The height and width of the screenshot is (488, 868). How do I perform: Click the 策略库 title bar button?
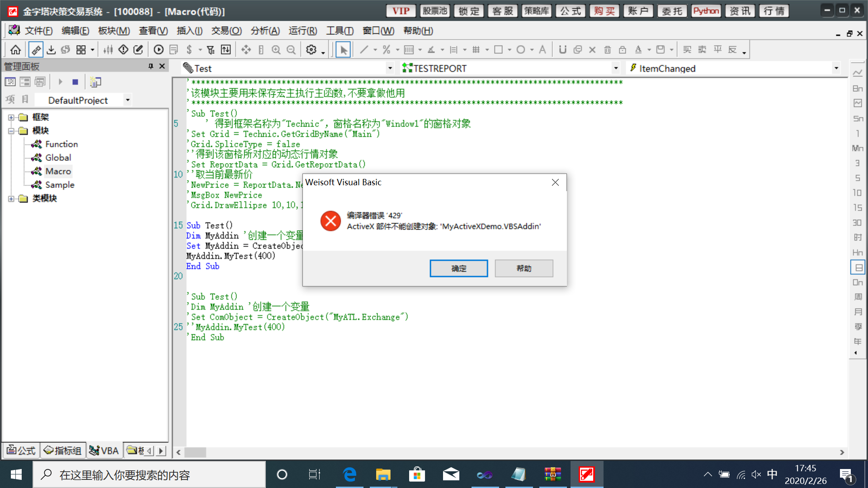536,11
